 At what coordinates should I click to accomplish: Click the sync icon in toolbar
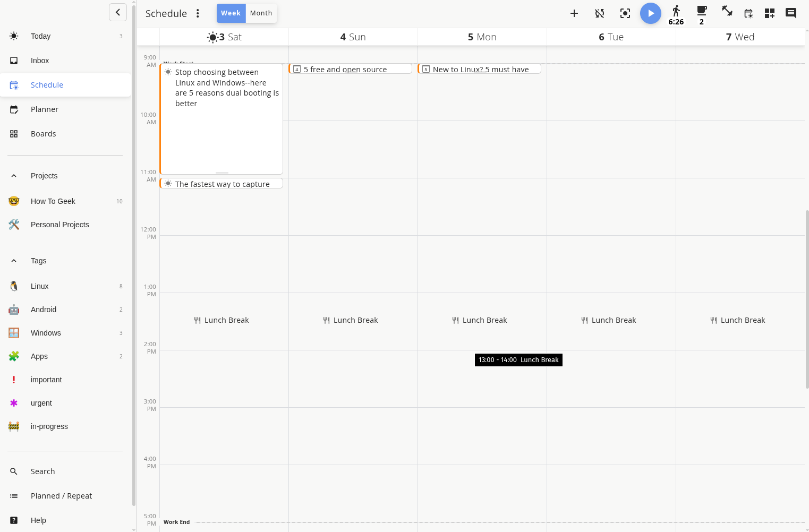600,13
